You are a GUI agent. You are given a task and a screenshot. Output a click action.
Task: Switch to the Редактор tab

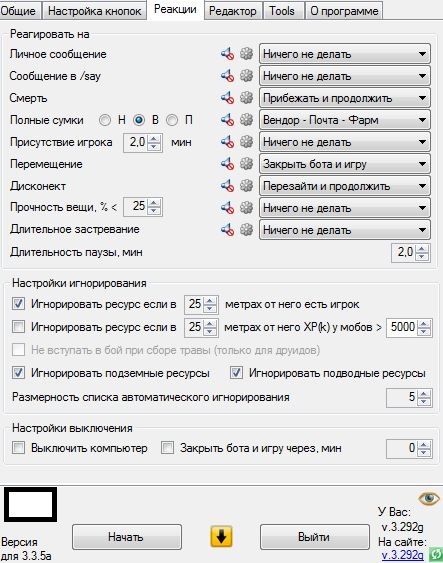233,11
